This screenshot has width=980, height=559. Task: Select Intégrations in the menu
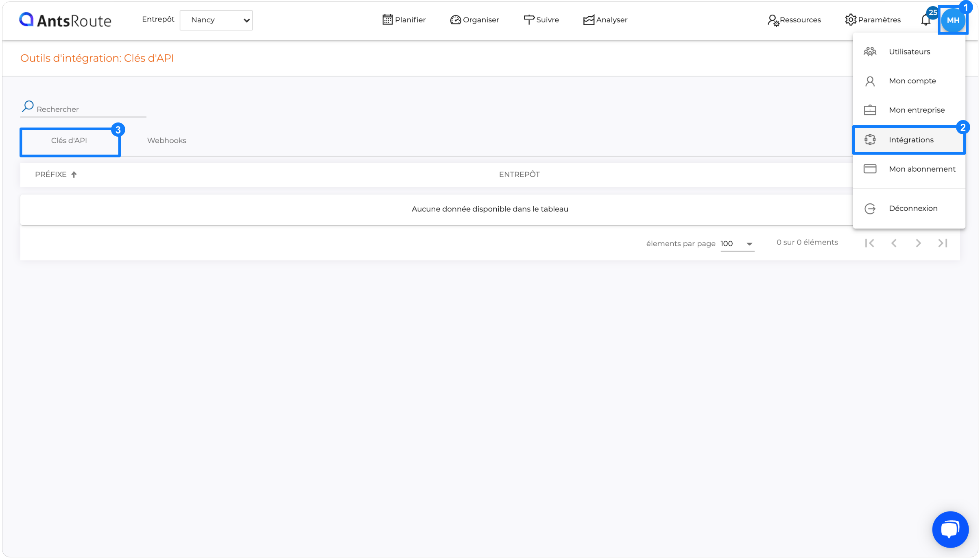point(909,140)
